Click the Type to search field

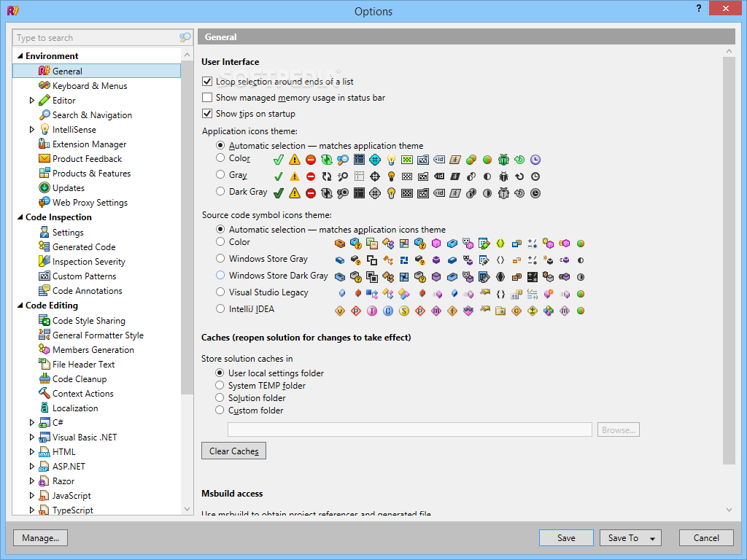[96, 38]
